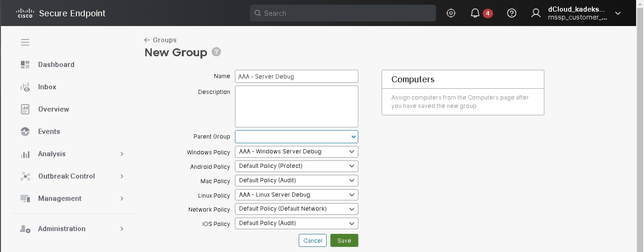Click the hamburger menu icon in the sidebar
Viewport: 644px width, 252px height.
click(25, 42)
